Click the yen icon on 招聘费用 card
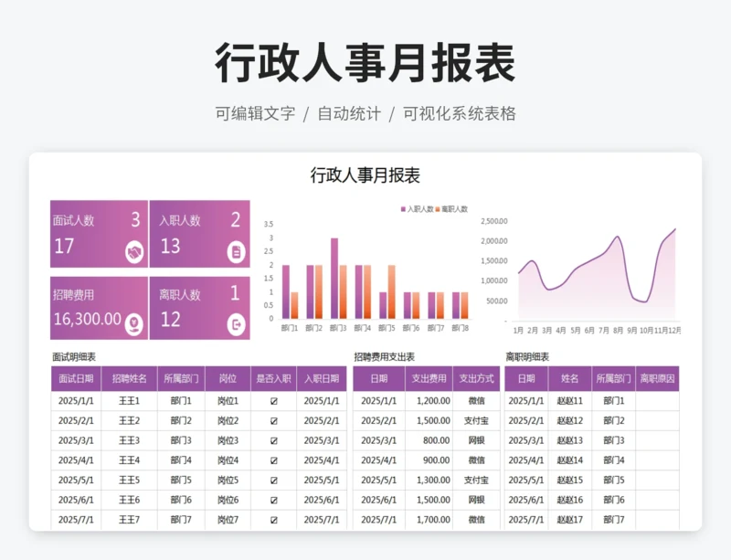Image resolution: width=731 pixels, height=560 pixels. click(x=134, y=324)
